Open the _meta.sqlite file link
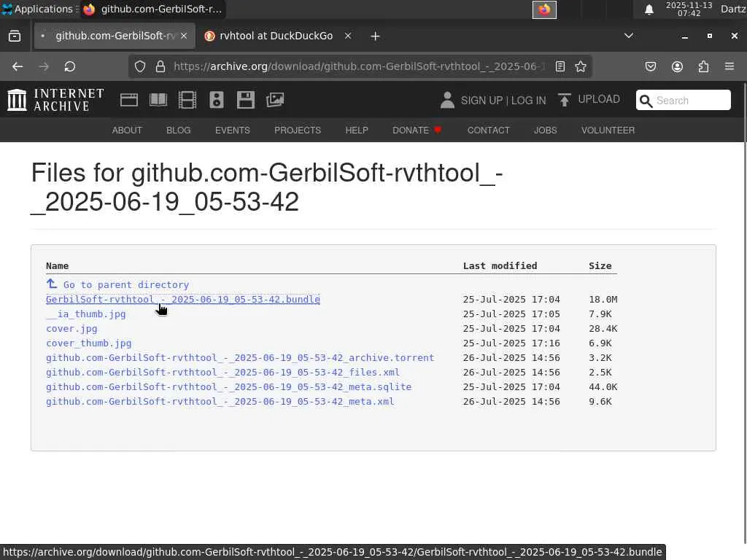Image resolution: width=747 pixels, height=560 pixels. click(228, 387)
